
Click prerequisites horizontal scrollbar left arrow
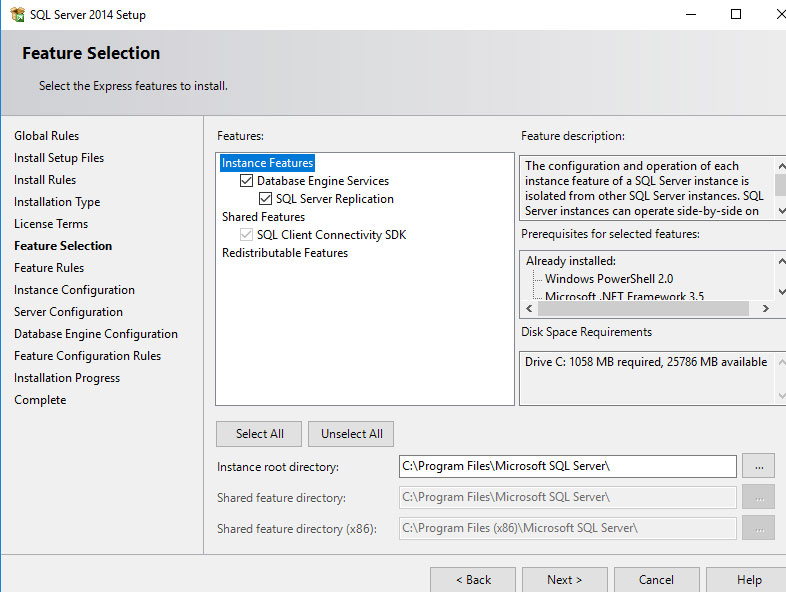tap(529, 308)
